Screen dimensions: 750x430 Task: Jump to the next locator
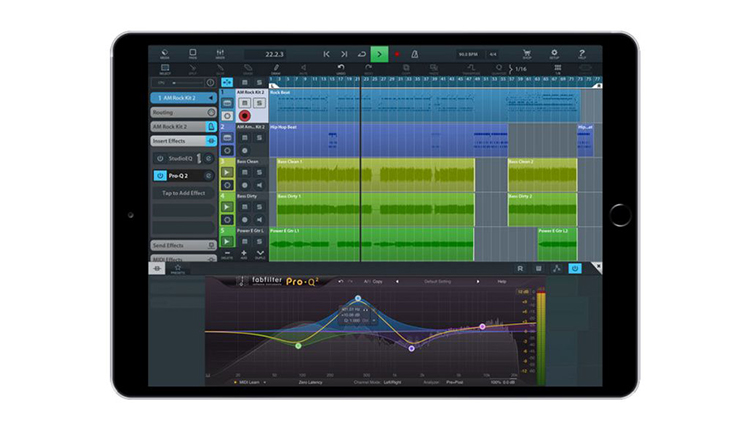click(344, 54)
